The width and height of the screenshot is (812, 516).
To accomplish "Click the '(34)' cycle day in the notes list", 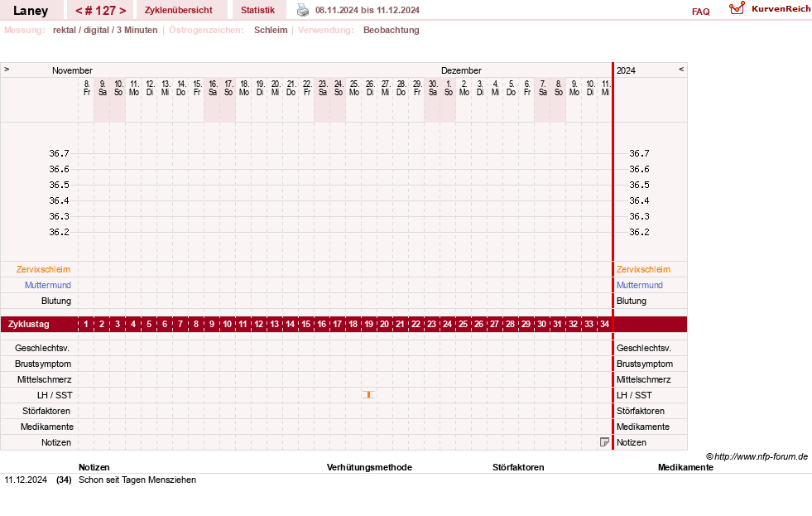I will coord(64,480).
